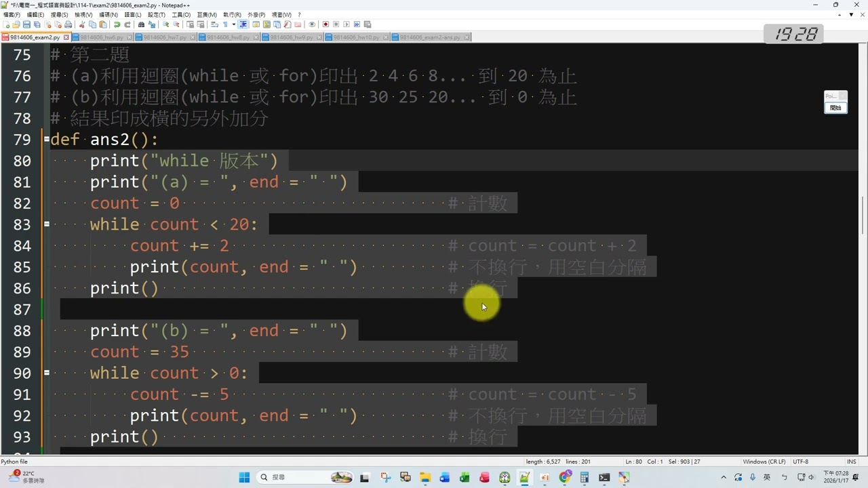
Task: Click the Replace toolbar icon
Action: (x=152, y=24)
